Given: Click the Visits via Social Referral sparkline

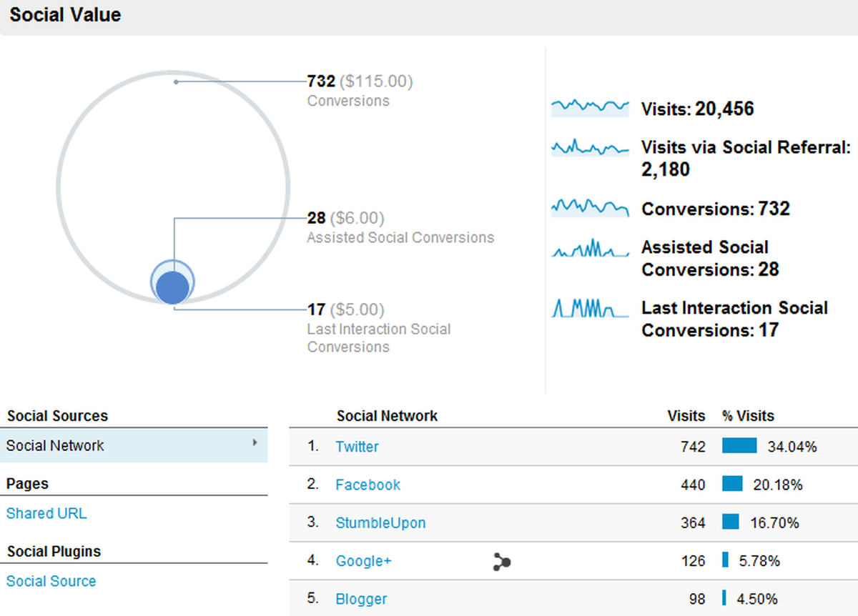Looking at the screenshot, I should click(x=590, y=148).
